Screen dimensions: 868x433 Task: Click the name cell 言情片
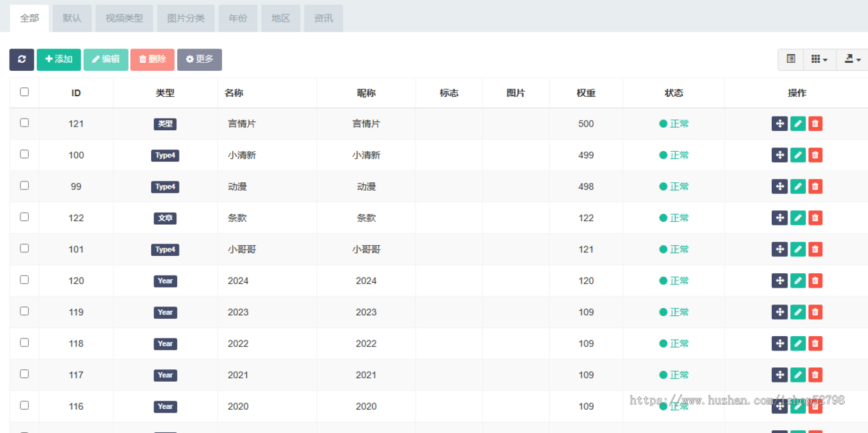pos(242,124)
